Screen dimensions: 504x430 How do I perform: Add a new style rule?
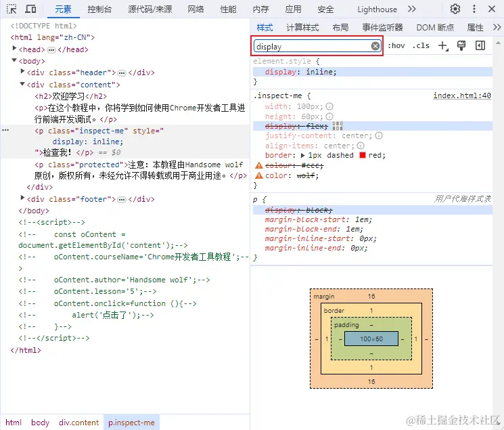tap(443, 45)
